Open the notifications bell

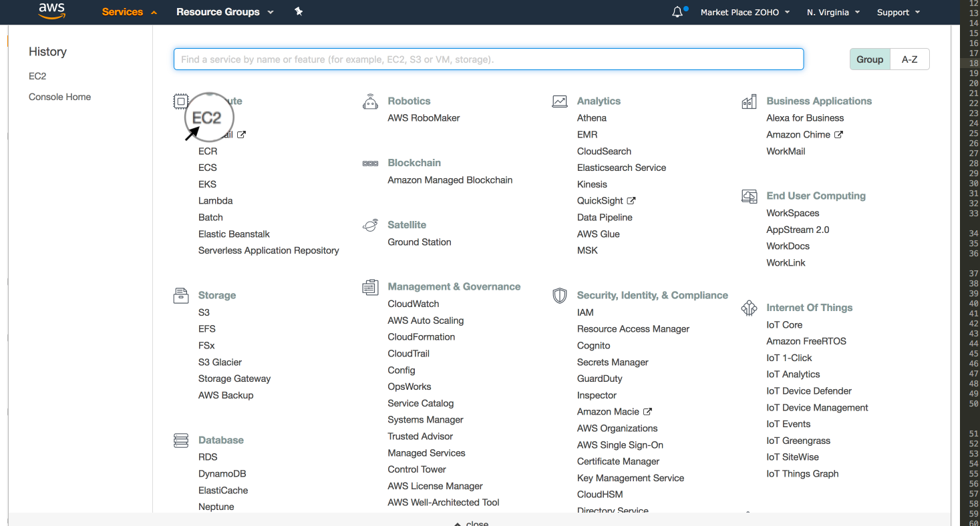click(x=677, y=12)
